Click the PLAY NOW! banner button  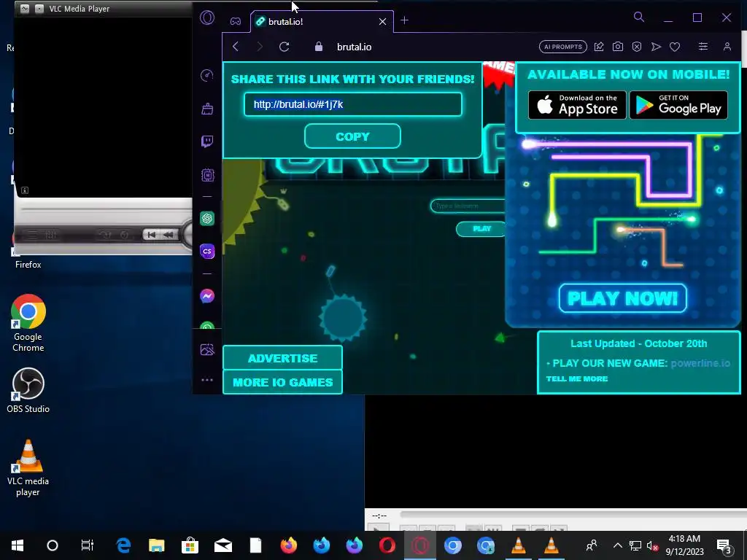coord(623,298)
